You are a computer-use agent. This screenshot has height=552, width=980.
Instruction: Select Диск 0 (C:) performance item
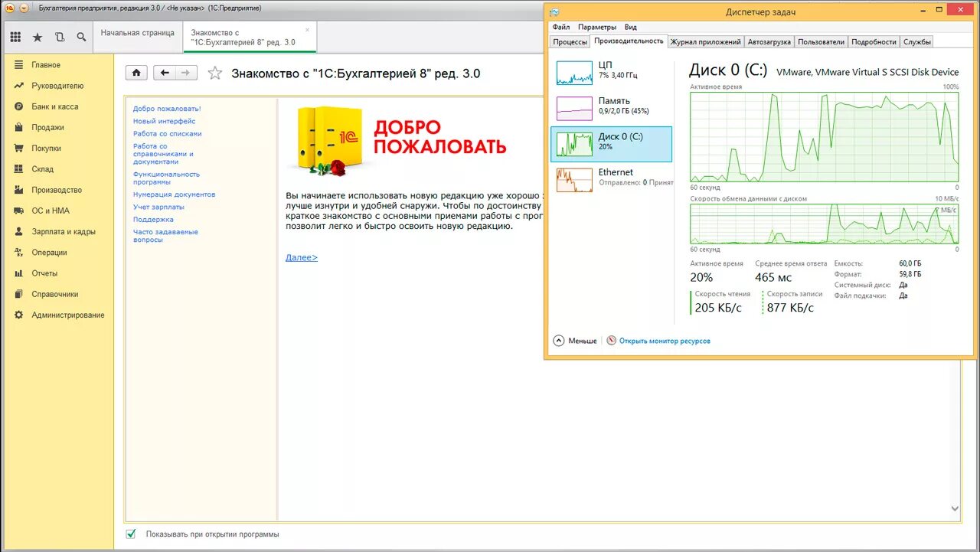(611, 144)
